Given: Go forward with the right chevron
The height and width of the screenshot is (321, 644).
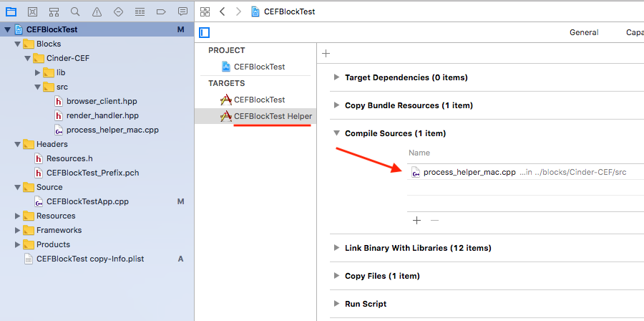Looking at the screenshot, I should tap(238, 11).
